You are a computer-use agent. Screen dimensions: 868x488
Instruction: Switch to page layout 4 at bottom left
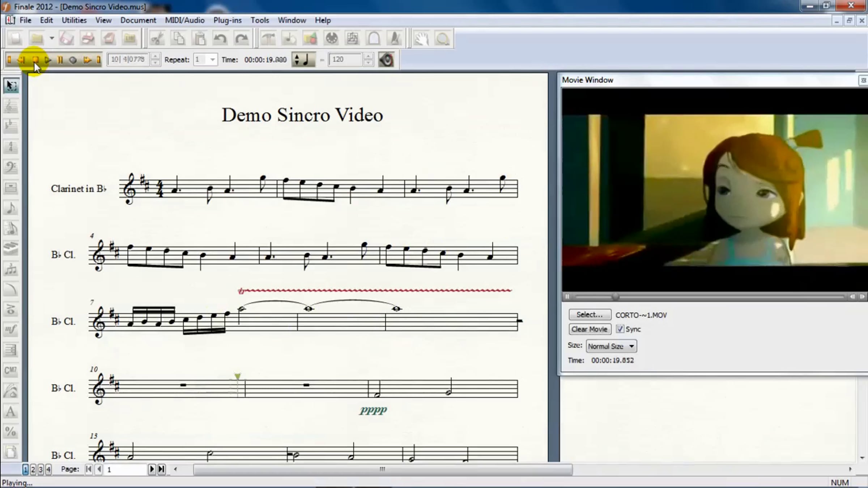(x=48, y=469)
